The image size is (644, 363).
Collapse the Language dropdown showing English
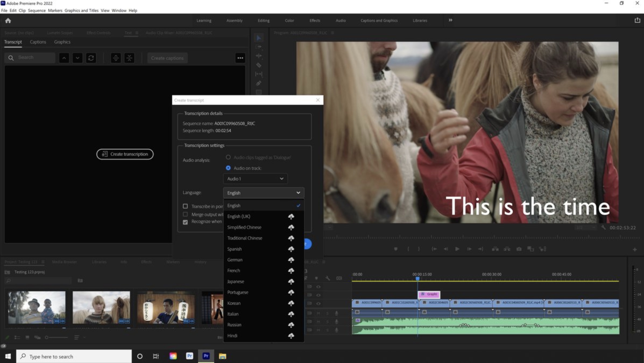pyautogui.click(x=263, y=193)
